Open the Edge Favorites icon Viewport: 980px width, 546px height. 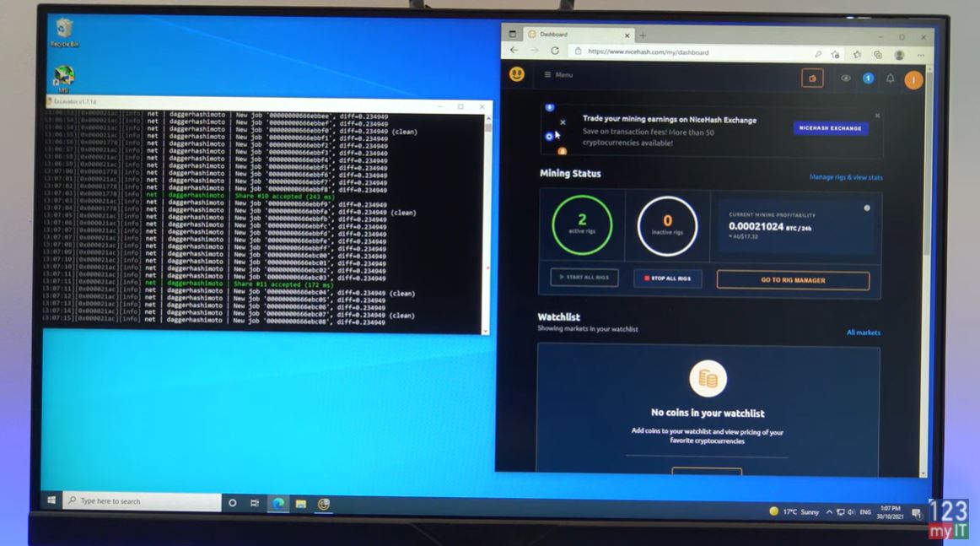click(x=857, y=55)
